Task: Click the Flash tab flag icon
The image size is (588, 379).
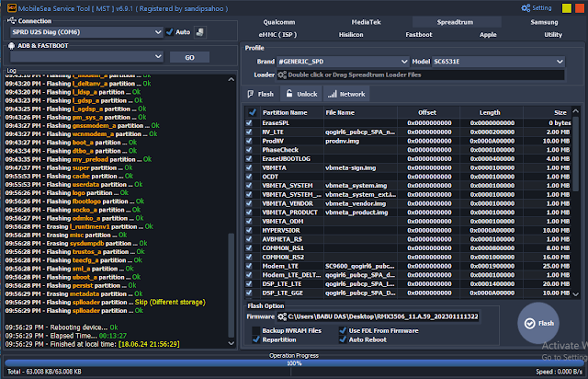Action: tap(251, 94)
